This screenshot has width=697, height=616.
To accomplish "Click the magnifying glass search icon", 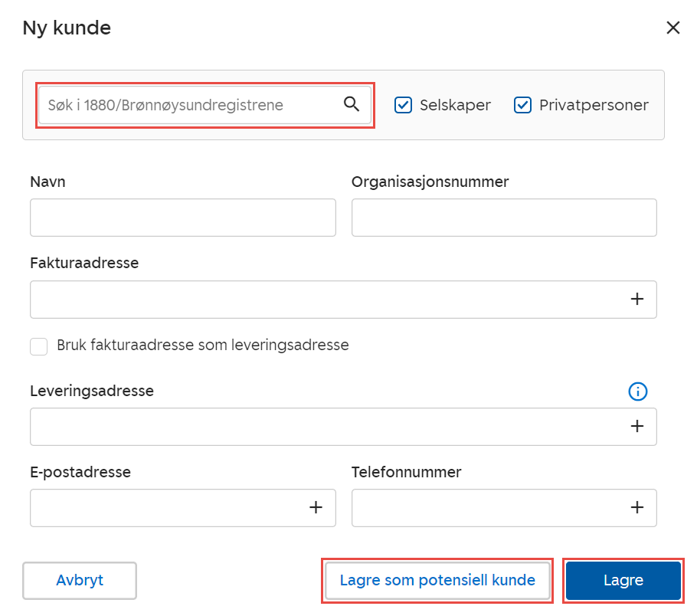I will [352, 105].
